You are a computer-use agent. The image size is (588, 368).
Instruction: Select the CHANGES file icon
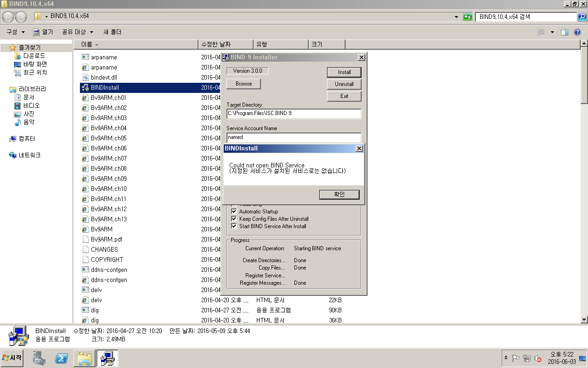(85, 249)
